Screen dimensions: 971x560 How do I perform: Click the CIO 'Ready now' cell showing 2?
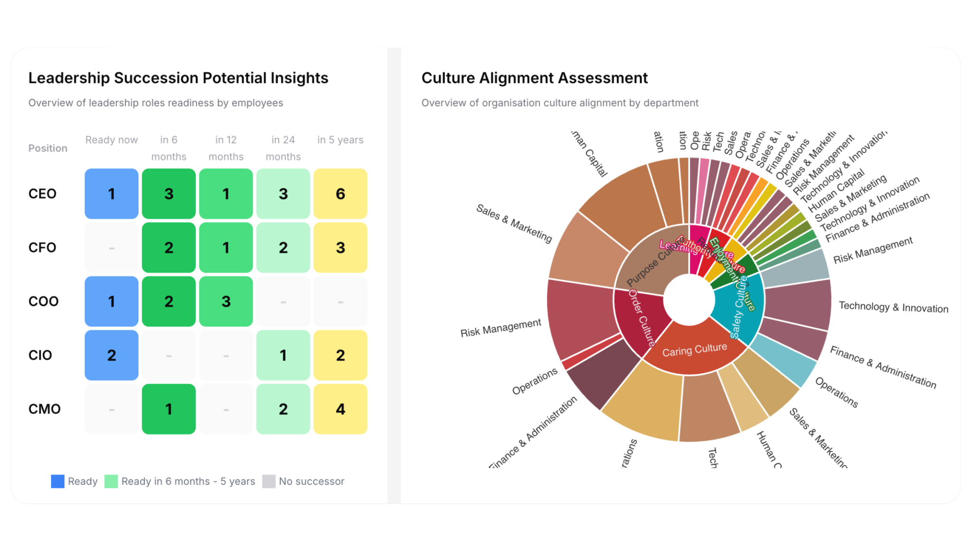111,355
